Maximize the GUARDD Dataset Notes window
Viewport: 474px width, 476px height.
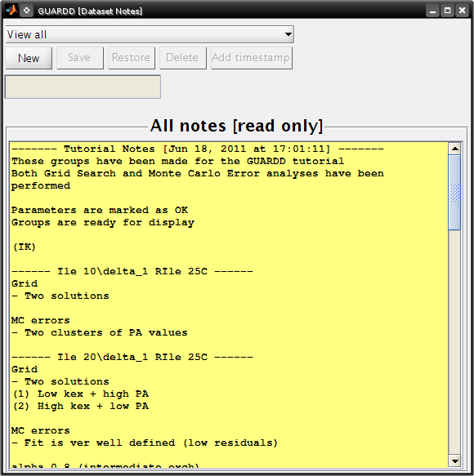(447, 11)
